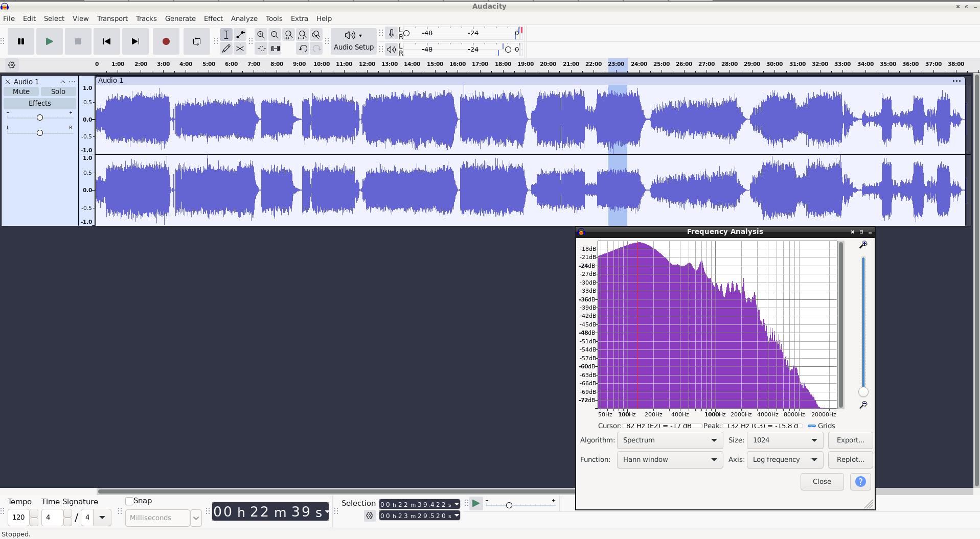Zoom out on Frequency Analysis graph
This screenshot has height=539, width=980.
(863, 405)
